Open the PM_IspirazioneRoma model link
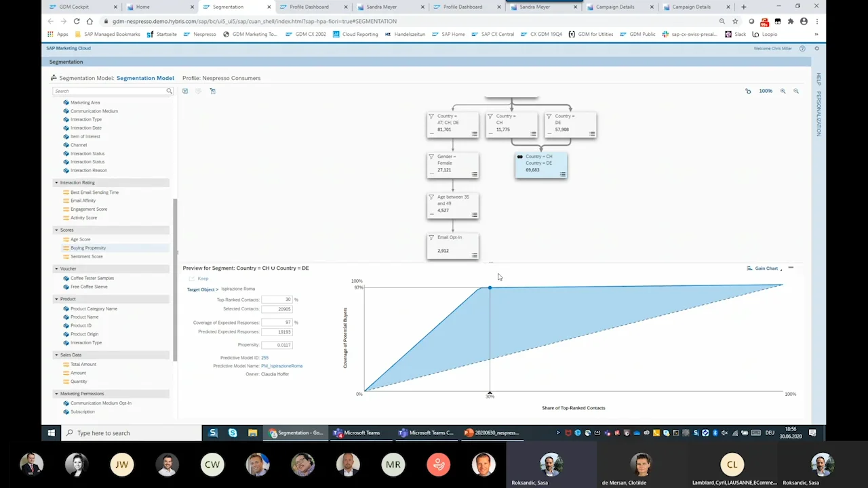The width and height of the screenshot is (868, 488). pos(281,366)
